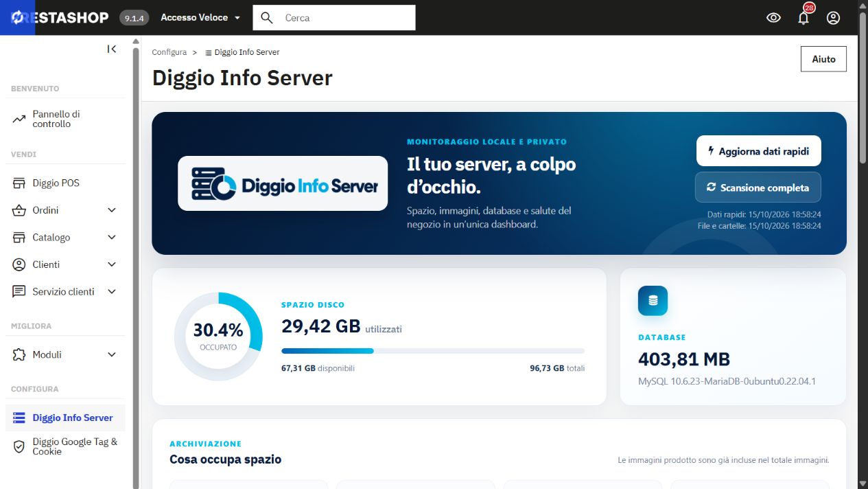Image resolution: width=868 pixels, height=489 pixels.
Task: Open the user profile icon
Action: [833, 18]
